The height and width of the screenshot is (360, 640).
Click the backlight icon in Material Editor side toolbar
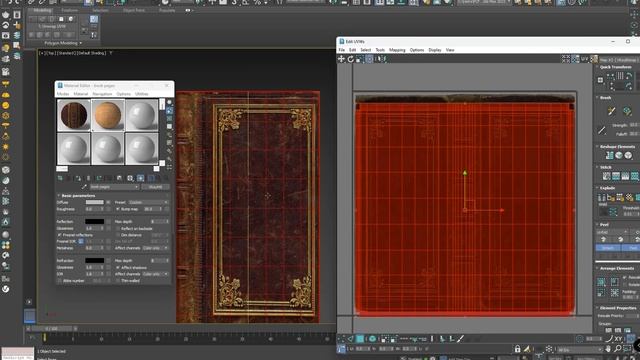[x=169, y=111]
